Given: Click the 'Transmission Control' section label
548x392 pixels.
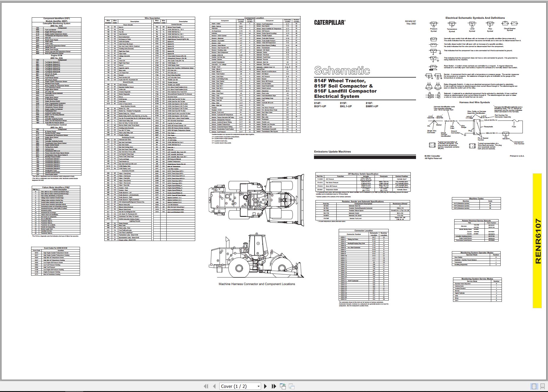Looking at the screenshot, I should 56,125.
